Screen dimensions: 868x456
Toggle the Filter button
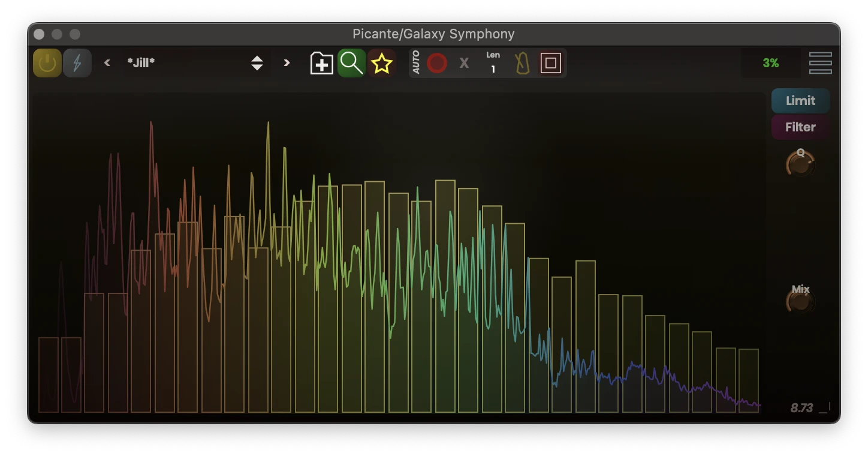800,127
